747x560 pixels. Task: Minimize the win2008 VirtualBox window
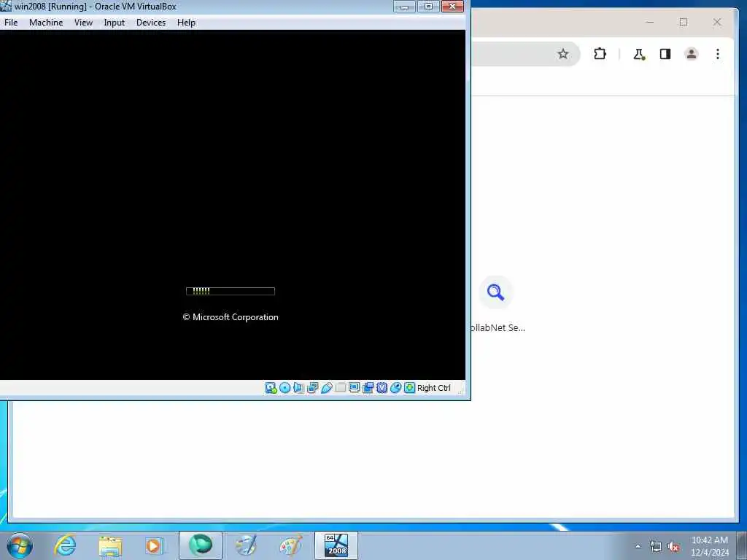click(x=404, y=6)
